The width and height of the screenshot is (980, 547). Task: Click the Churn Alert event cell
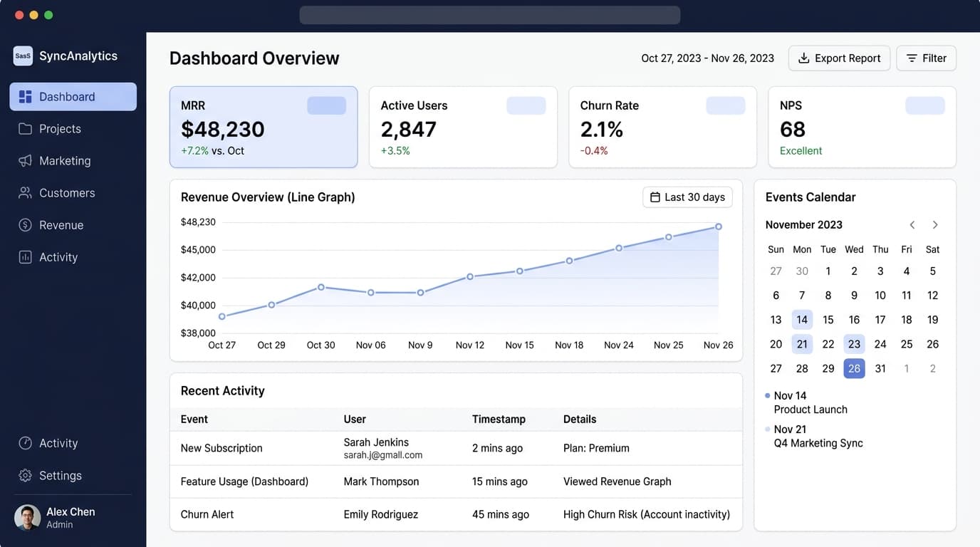(207, 514)
